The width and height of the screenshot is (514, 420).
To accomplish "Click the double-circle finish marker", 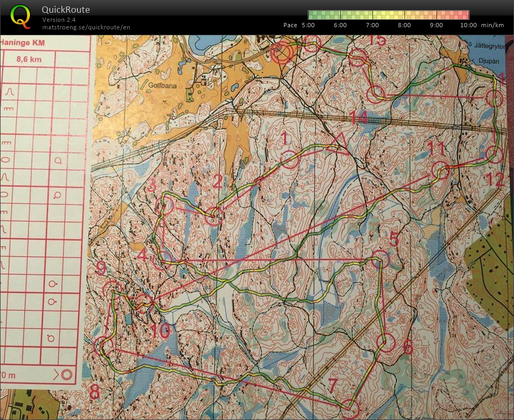I will (281, 52).
